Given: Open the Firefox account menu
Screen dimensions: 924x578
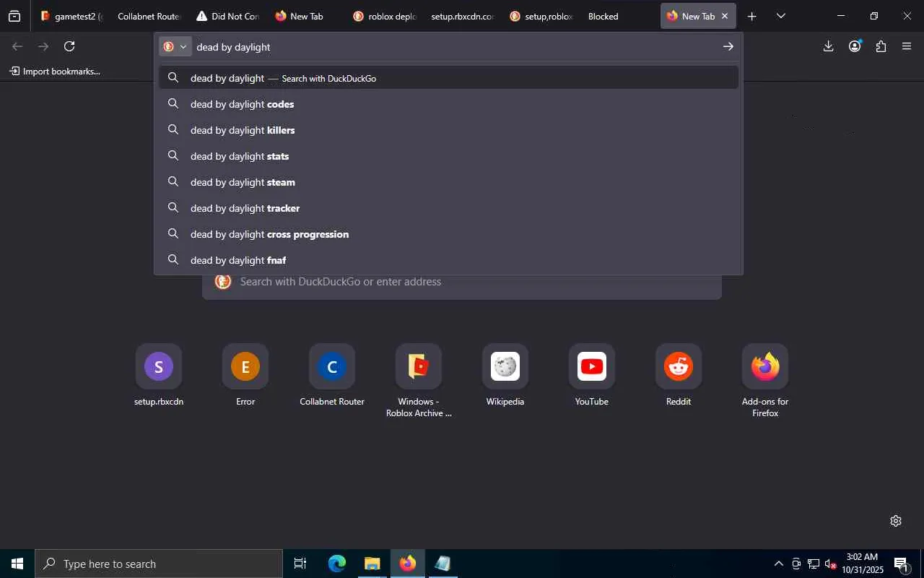Looking at the screenshot, I should click(x=855, y=46).
